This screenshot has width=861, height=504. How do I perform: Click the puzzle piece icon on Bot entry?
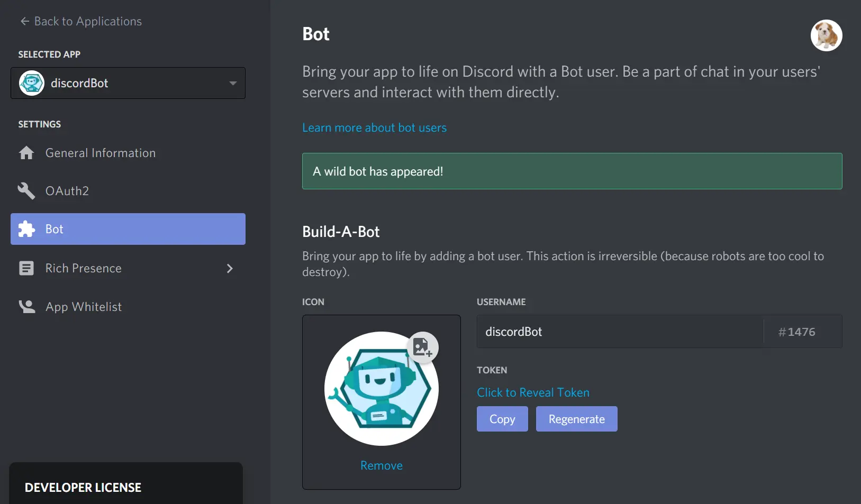(26, 229)
